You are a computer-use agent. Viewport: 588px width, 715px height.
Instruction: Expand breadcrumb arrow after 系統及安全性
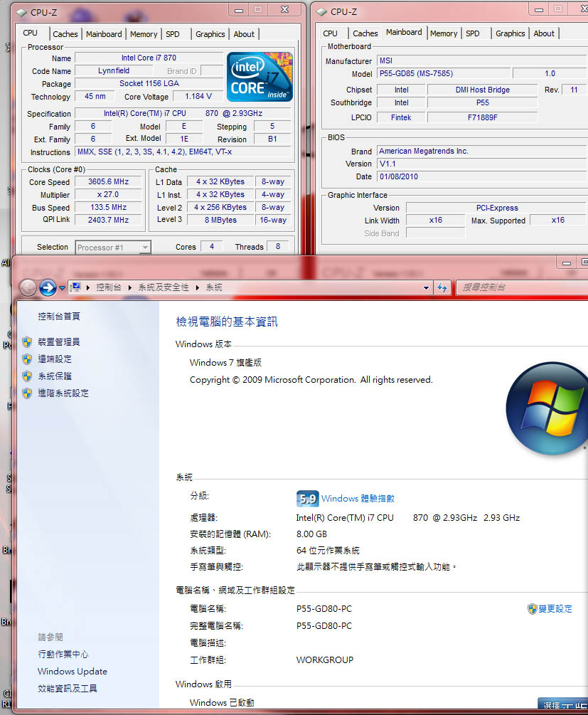click(x=198, y=287)
